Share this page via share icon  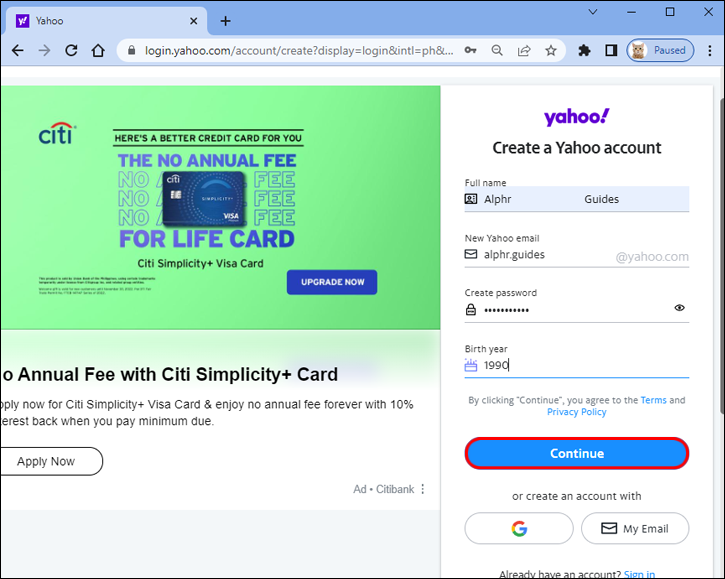click(x=524, y=50)
